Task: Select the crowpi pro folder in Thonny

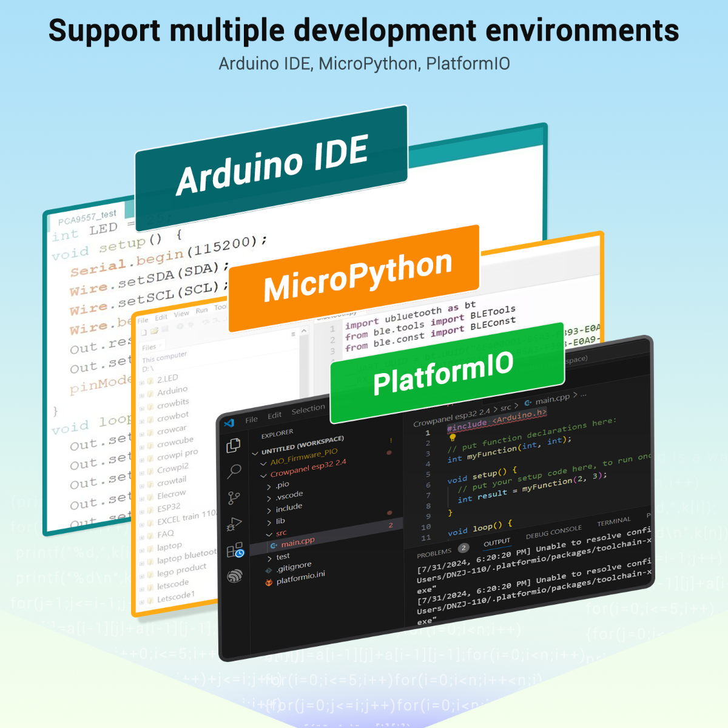Action: pyautogui.click(x=177, y=454)
